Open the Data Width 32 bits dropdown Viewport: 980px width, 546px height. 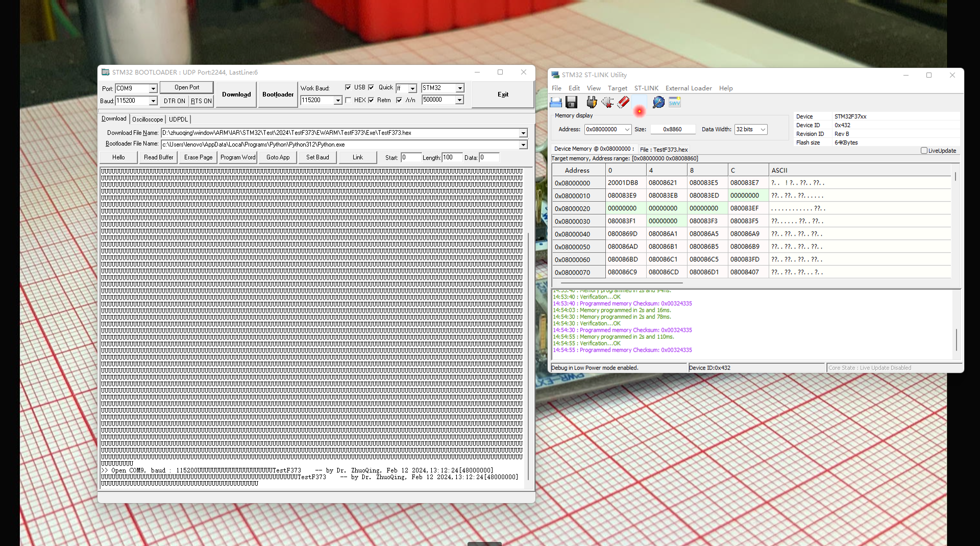click(763, 130)
